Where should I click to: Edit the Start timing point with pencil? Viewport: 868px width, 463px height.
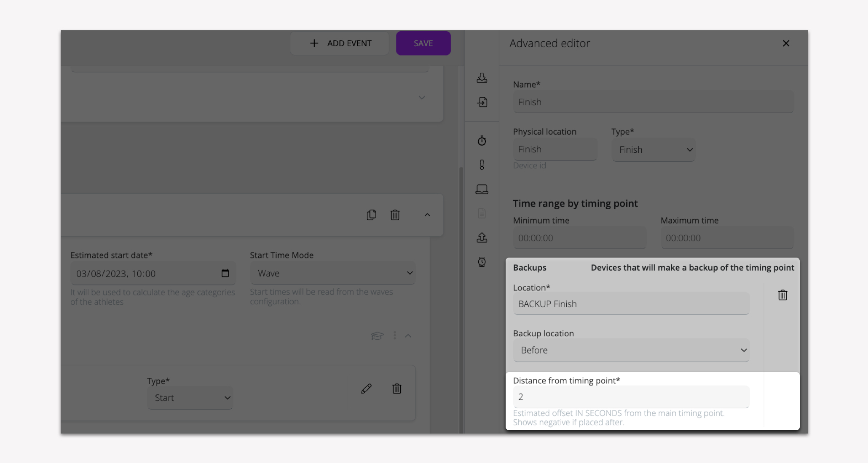(366, 388)
